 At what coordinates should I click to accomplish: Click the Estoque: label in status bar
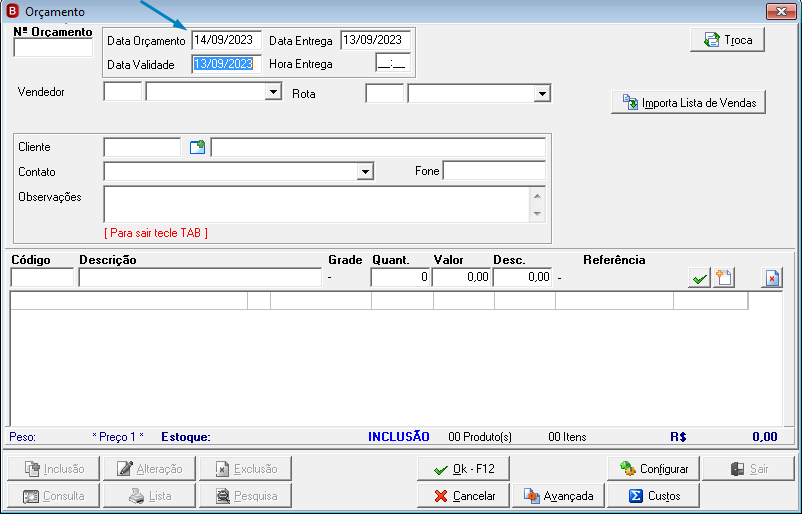(x=186, y=437)
